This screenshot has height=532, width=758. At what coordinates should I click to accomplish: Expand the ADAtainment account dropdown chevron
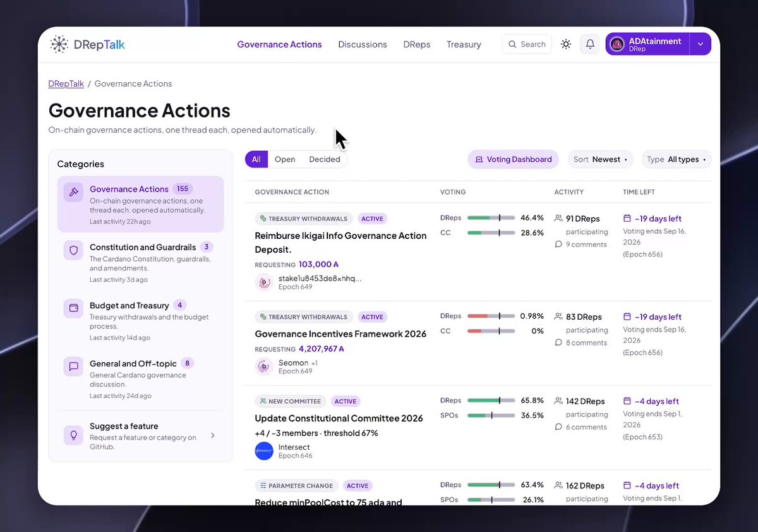[x=700, y=44]
